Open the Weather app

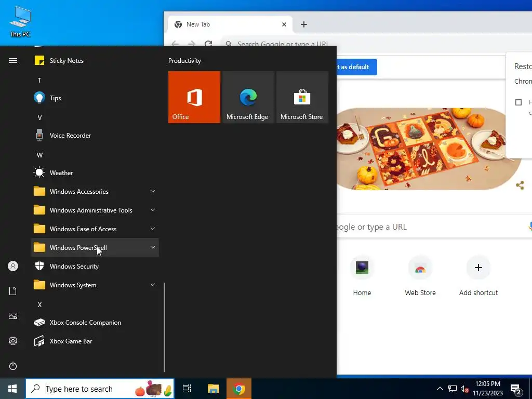click(x=95, y=172)
